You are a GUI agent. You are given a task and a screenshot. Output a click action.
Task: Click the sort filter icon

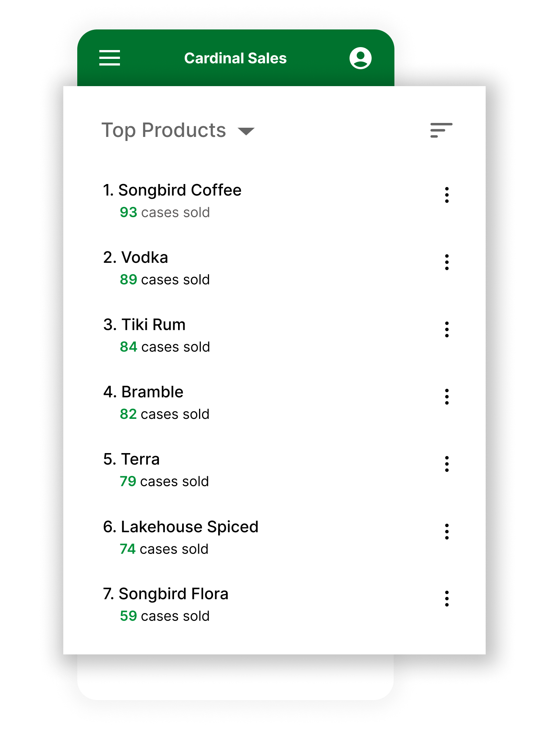click(441, 130)
